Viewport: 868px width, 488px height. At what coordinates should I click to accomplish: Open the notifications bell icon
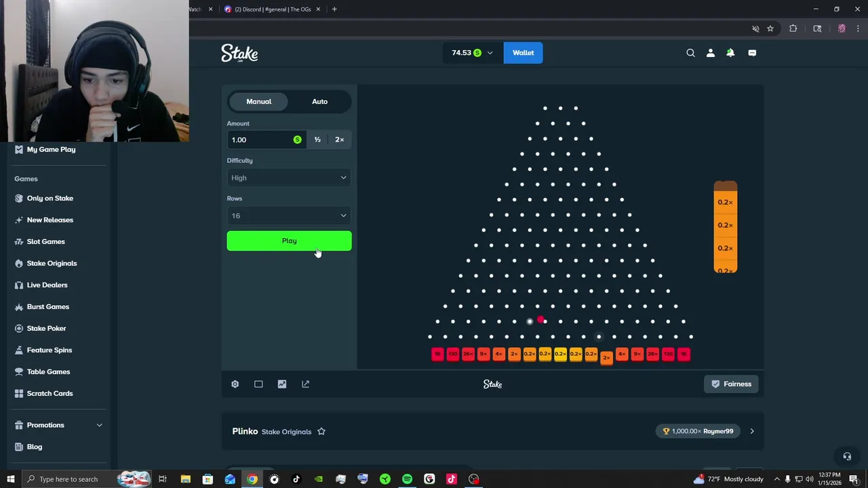coord(730,53)
